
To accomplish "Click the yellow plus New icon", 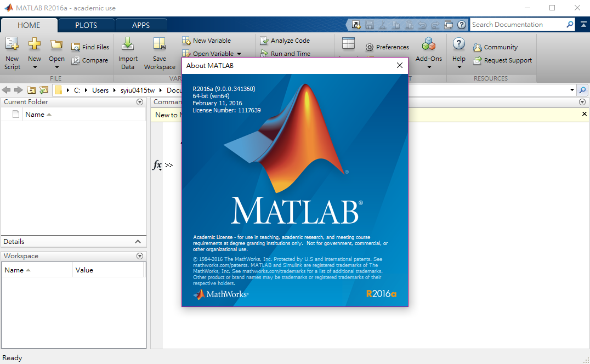I will point(34,44).
